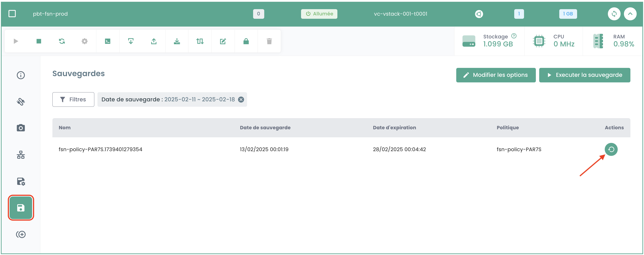The width and height of the screenshot is (644, 255).
Task: Collapse the pbt-fsn-prod row with chevron
Action: (x=630, y=14)
